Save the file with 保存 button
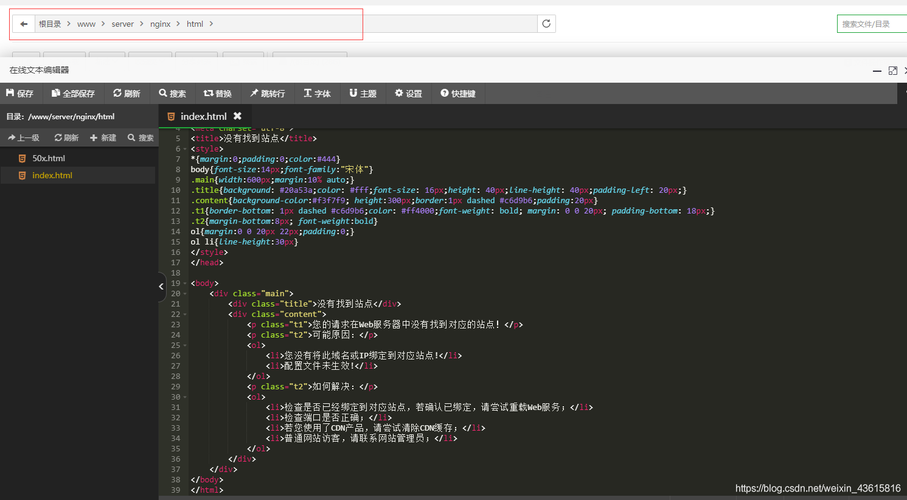 click(x=20, y=93)
